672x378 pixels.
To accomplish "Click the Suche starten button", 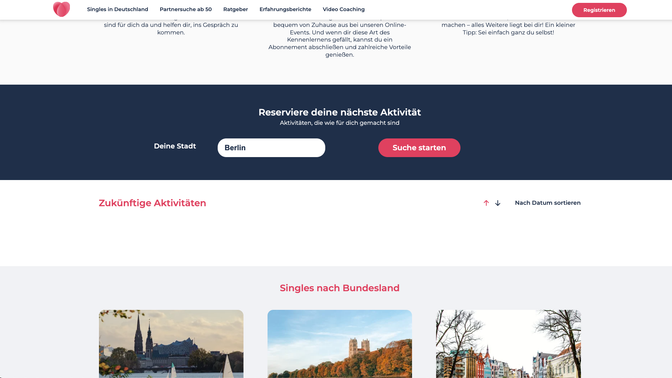I will (419, 147).
